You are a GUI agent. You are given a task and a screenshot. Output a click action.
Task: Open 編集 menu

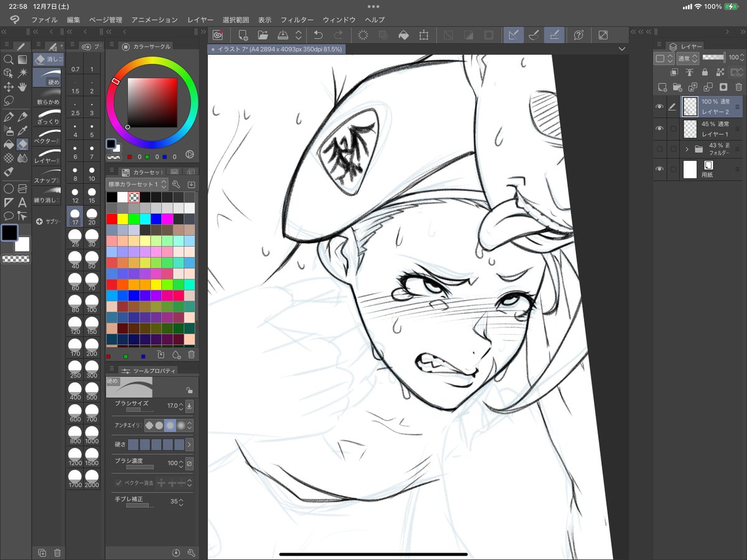pyautogui.click(x=73, y=20)
